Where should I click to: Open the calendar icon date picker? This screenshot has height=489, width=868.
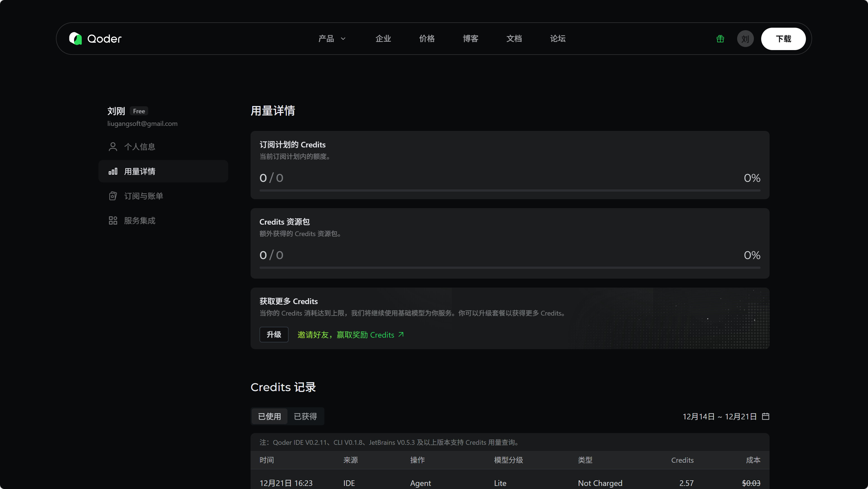(766, 416)
